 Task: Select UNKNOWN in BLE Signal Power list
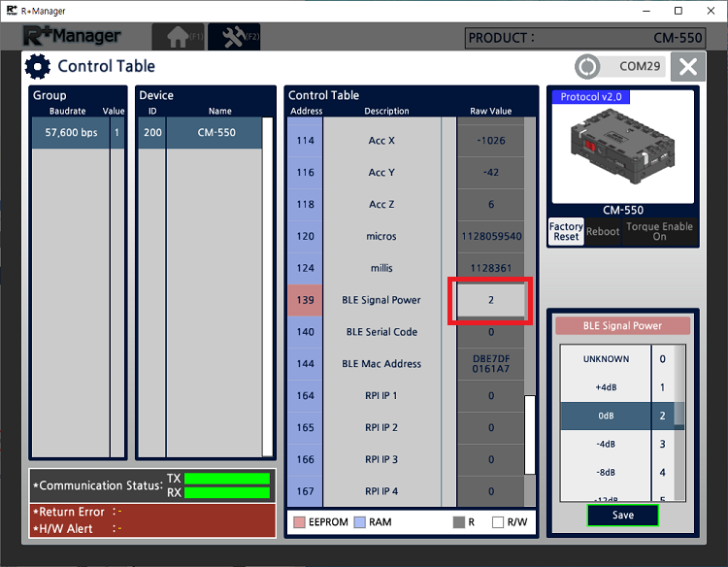606,359
